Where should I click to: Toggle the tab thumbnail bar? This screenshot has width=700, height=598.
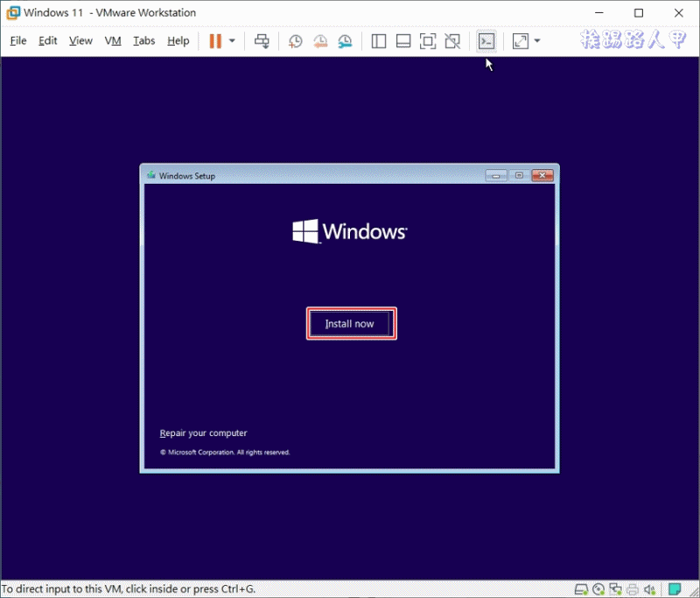coord(403,40)
